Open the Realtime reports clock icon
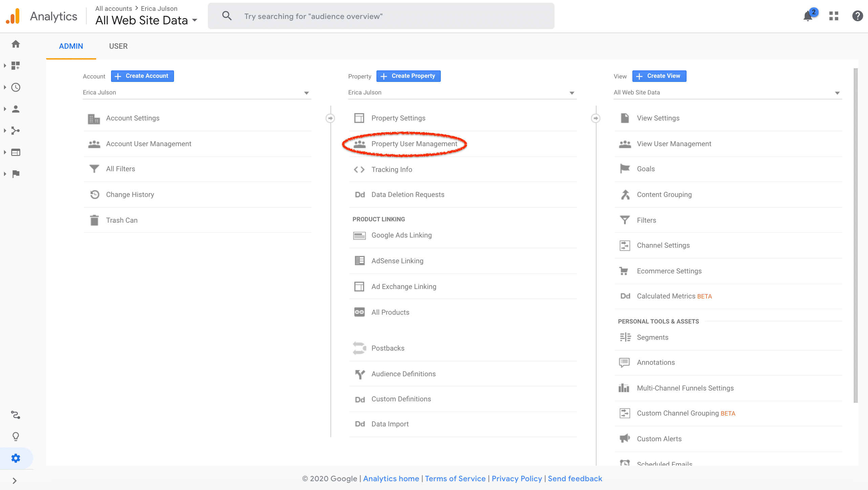The image size is (868, 490). pos(16,87)
